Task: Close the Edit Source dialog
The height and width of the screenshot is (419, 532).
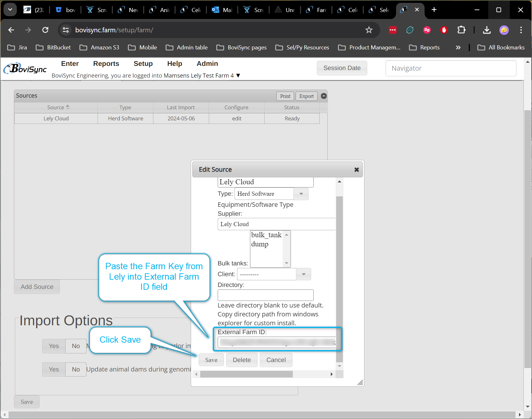Action: [356, 170]
